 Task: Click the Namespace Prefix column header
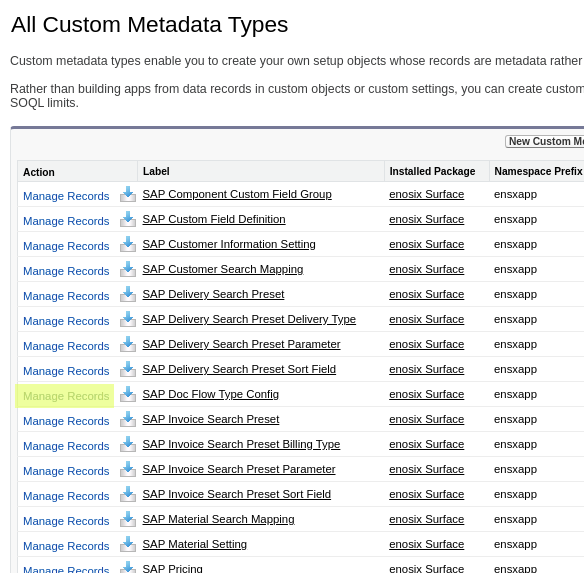click(538, 171)
